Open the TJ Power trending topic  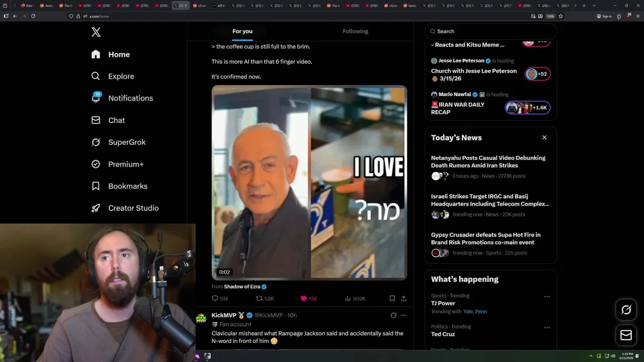pos(443,303)
